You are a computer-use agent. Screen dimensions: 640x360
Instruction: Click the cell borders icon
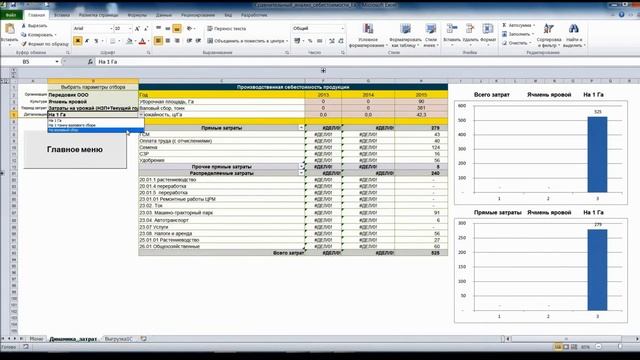coord(113,41)
